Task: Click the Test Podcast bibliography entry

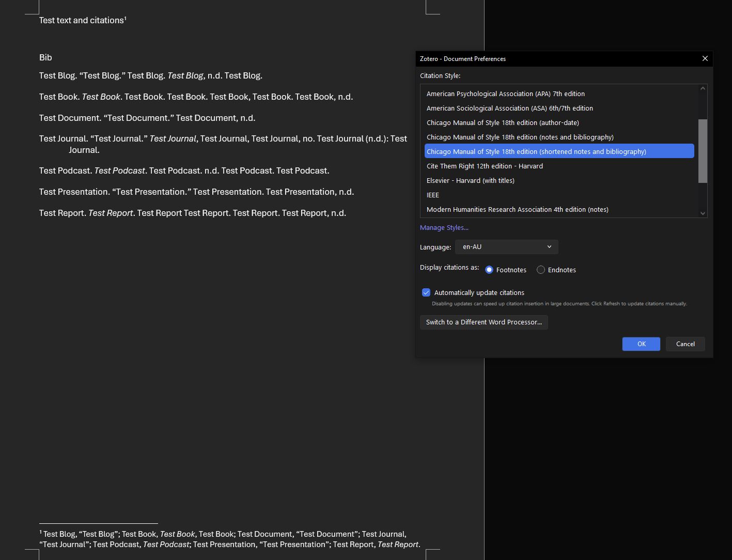Action: click(x=184, y=170)
